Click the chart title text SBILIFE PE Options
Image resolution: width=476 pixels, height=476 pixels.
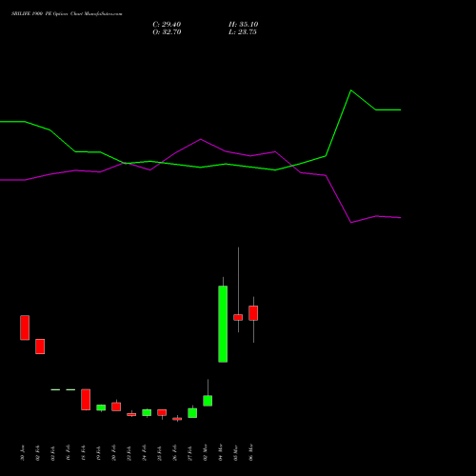(67, 14)
